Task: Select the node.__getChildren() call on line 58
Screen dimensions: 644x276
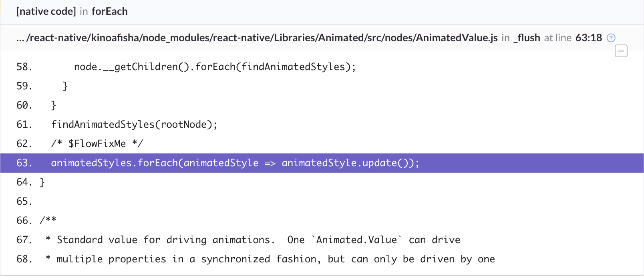Action: click(x=132, y=66)
